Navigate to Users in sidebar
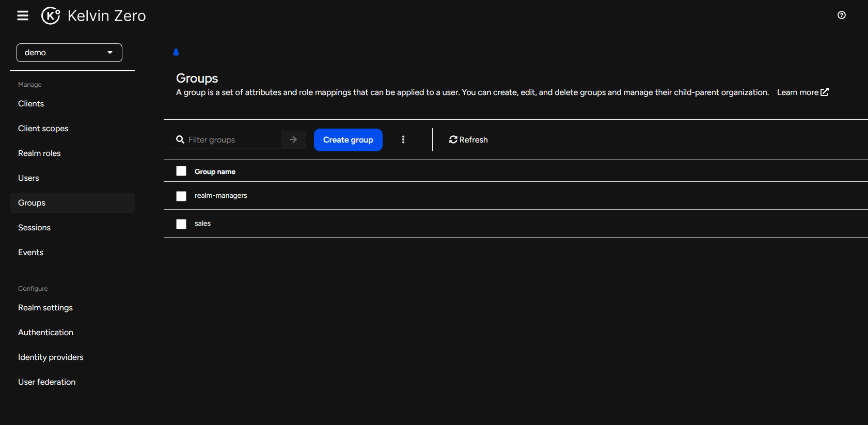Screen dimensions: 868x425 [x=28, y=178]
